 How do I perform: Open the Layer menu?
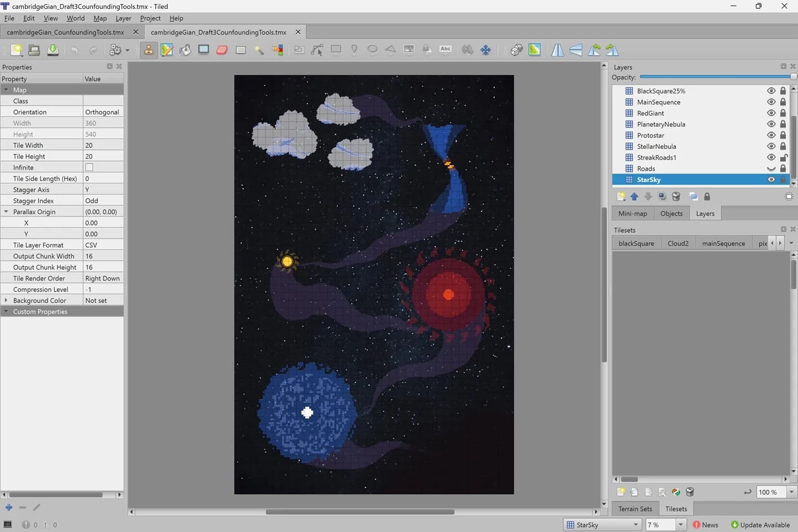[x=123, y=18]
